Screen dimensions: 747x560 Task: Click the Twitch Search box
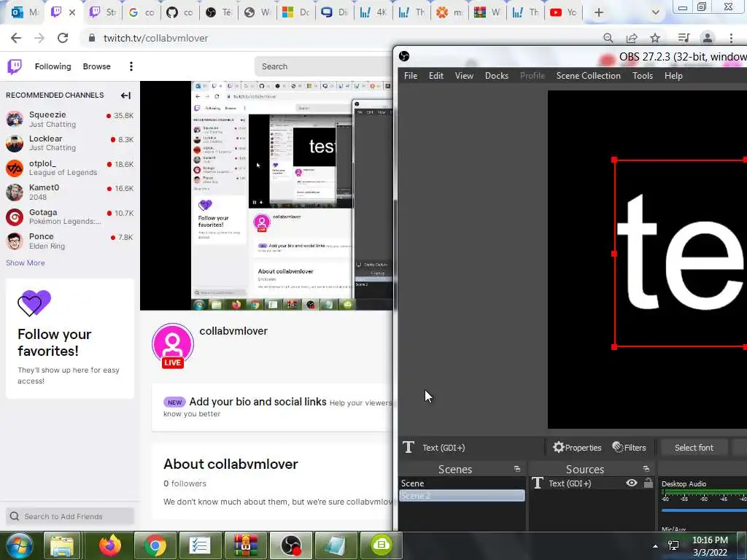pos(324,66)
